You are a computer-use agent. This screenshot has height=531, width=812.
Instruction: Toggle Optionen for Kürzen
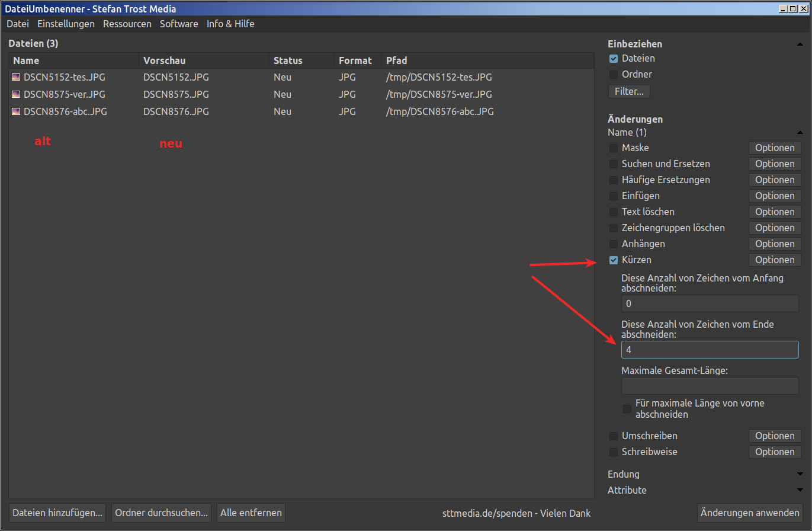tap(775, 260)
